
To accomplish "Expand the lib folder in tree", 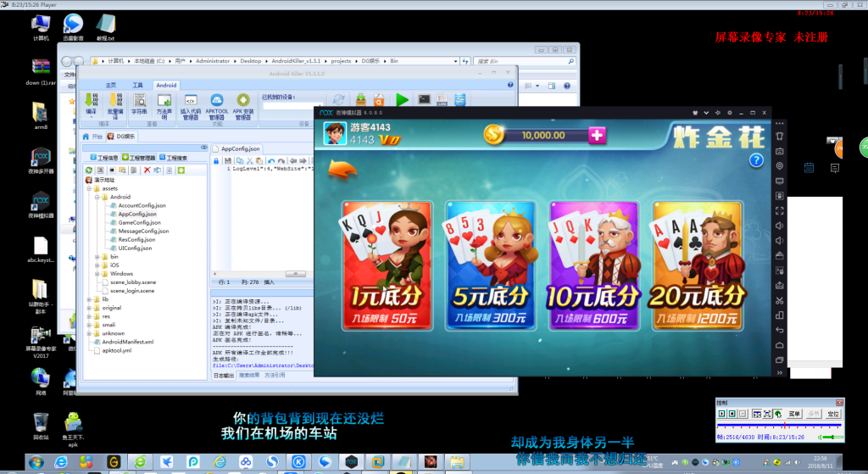I will coord(89,299).
